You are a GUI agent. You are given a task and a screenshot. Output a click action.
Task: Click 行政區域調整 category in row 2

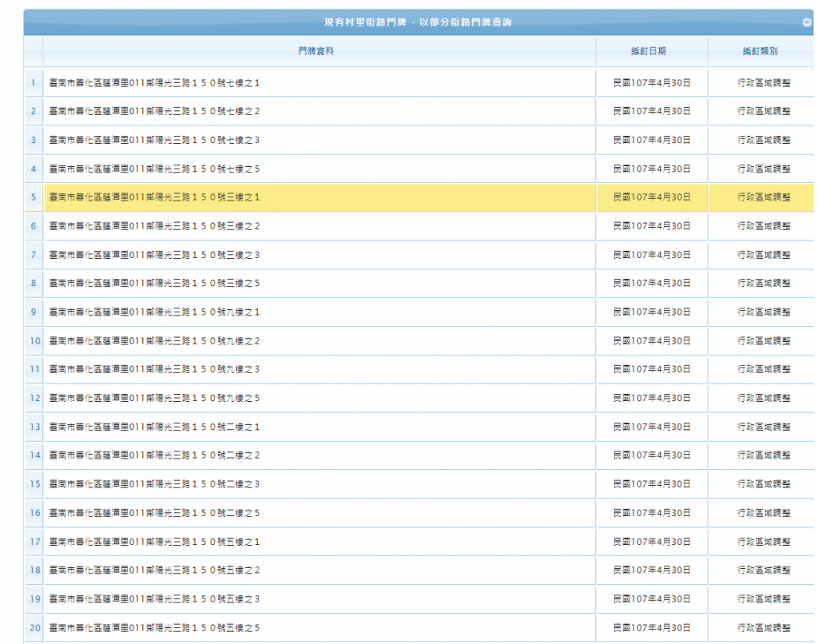[x=764, y=111]
